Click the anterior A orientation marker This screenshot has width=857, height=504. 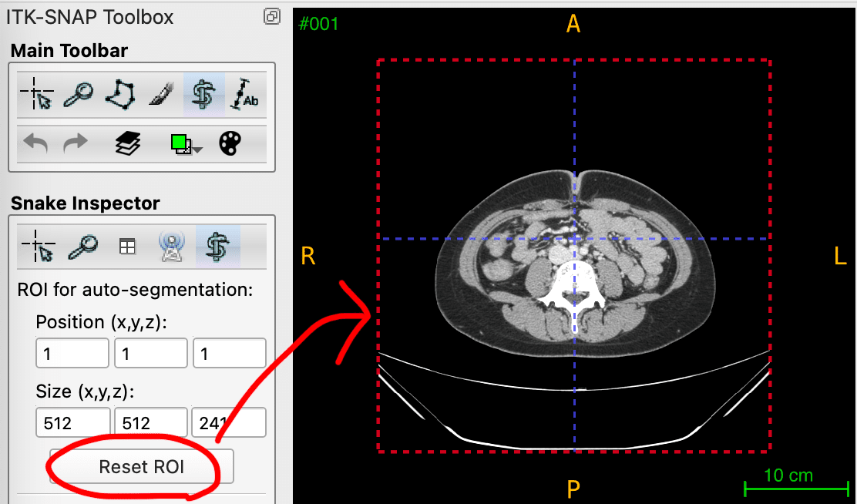pos(573,24)
